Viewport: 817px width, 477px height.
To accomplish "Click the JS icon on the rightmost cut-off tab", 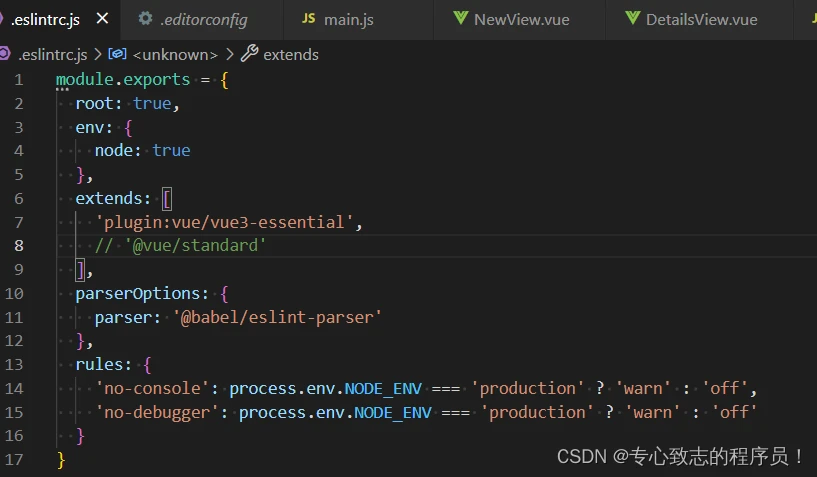I will pos(811,19).
